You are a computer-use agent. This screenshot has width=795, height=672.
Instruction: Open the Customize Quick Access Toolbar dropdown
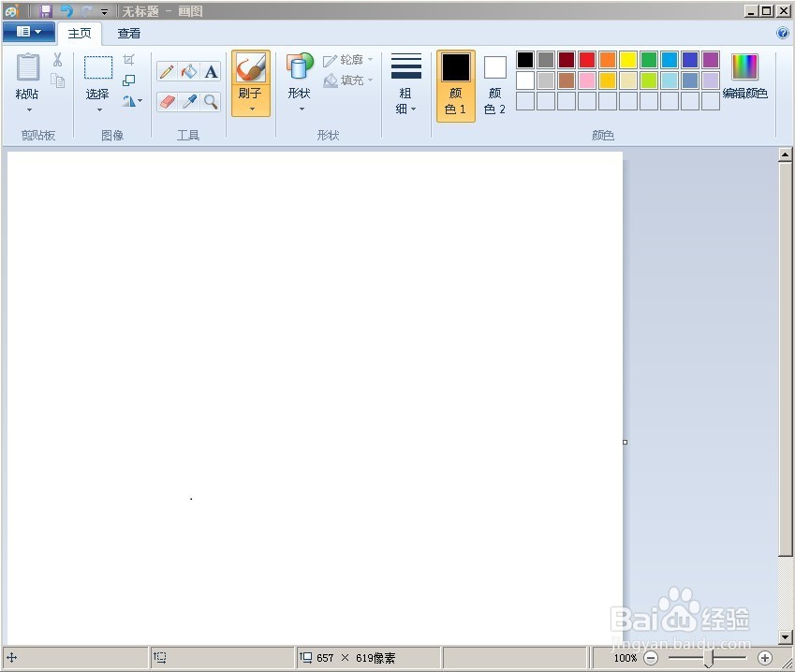point(104,11)
